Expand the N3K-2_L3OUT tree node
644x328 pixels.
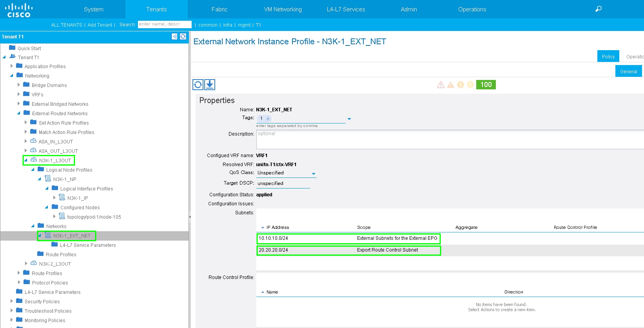pyautogui.click(x=26, y=263)
